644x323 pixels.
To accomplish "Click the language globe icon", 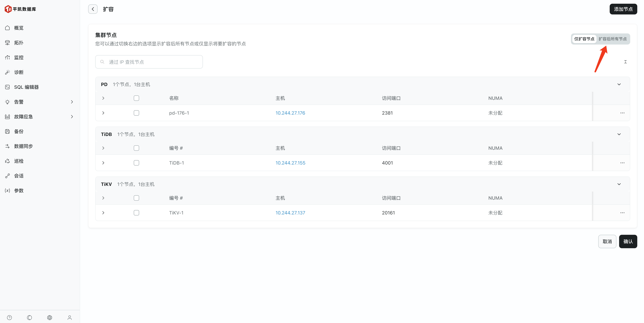I will [x=49, y=317].
